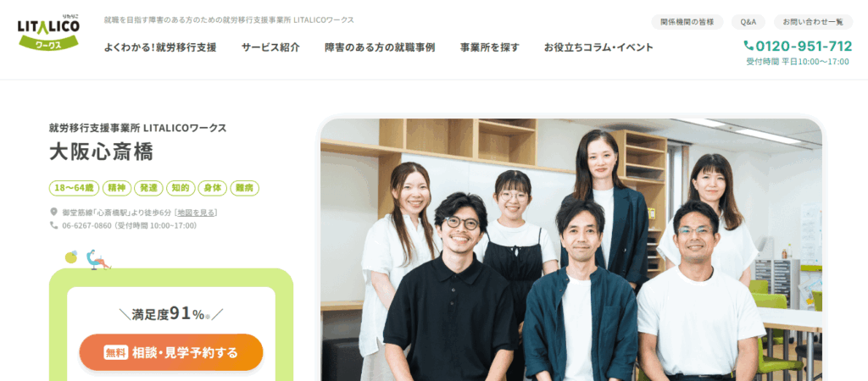868x381 pixels.
Task: Click the orange 相談・見学予約する button
Action: [x=171, y=352]
